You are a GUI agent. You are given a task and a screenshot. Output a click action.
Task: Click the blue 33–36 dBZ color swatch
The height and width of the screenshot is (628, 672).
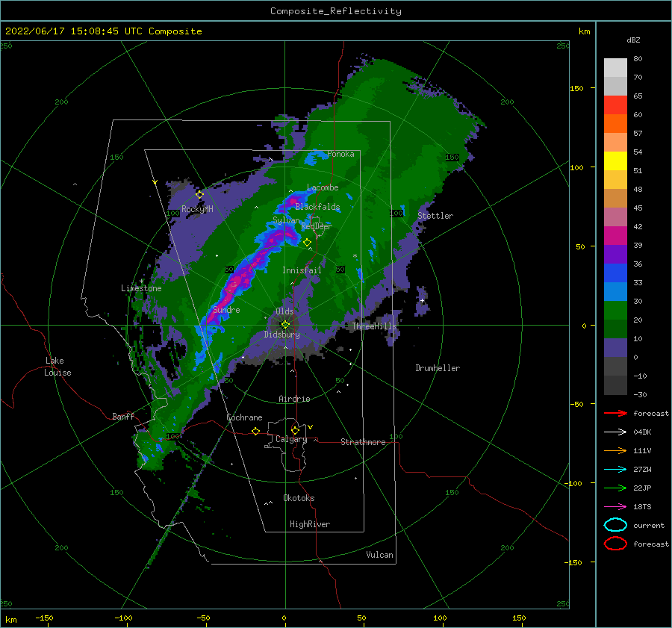point(615,273)
